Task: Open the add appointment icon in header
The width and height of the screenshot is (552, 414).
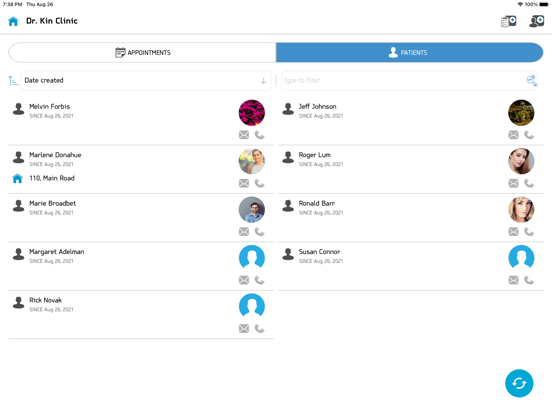Action: tap(508, 21)
